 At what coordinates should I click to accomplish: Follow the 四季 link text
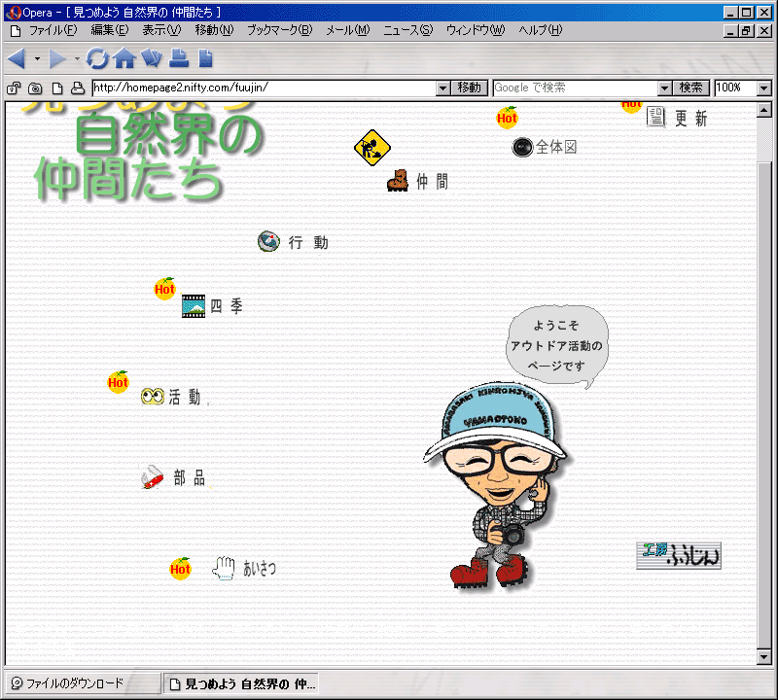pyautogui.click(x=227, y=306)
